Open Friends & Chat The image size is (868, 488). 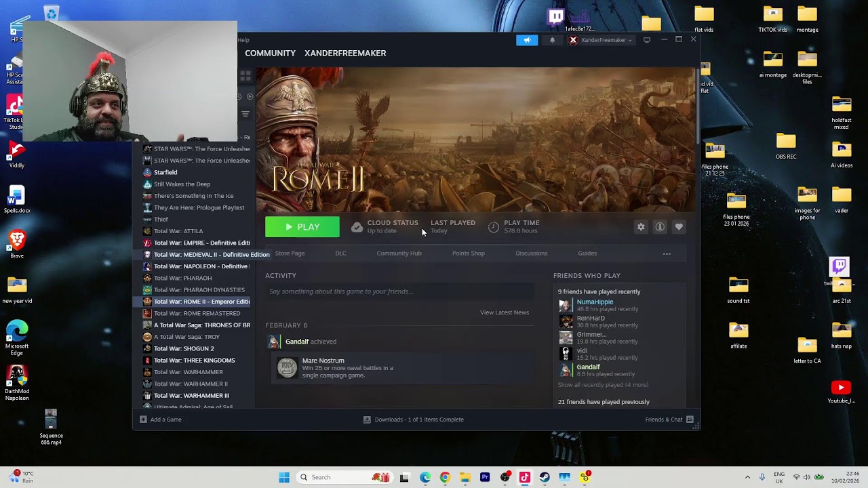coord(669,420)
